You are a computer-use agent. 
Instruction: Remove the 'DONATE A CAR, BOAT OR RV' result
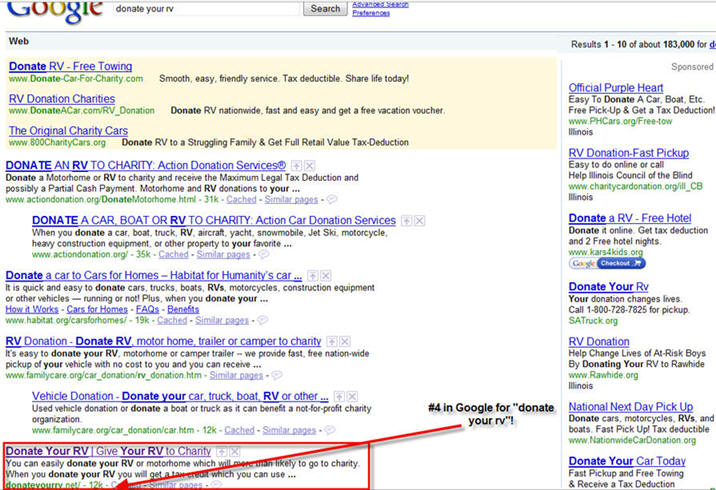420,221
